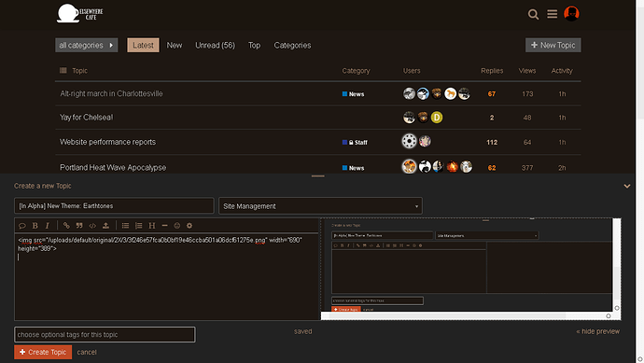This screenshot has height=363, width=644.
Task: Open Yay for Chelsea! topic
Action: point(86,118)
